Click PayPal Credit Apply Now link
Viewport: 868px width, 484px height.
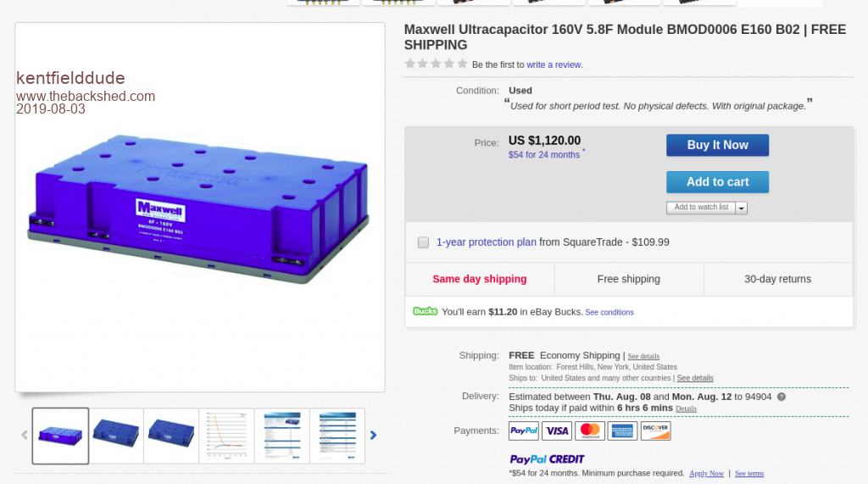(x=706, y=473)
